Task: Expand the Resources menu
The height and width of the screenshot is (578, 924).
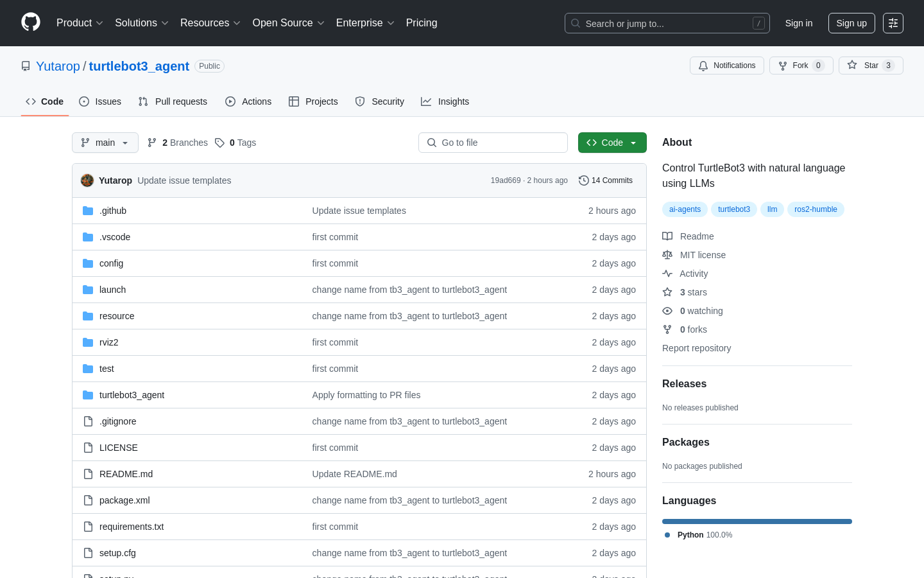Action: (210, 23)
